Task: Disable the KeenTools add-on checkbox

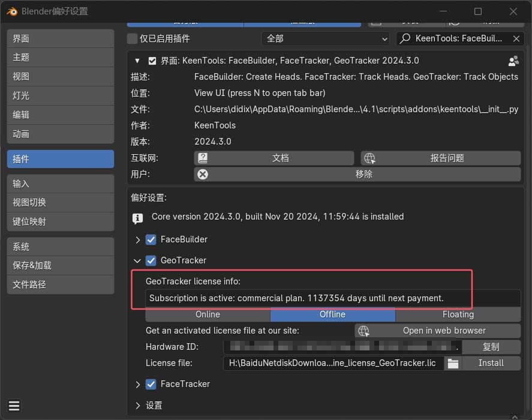Action: point(152,61)
